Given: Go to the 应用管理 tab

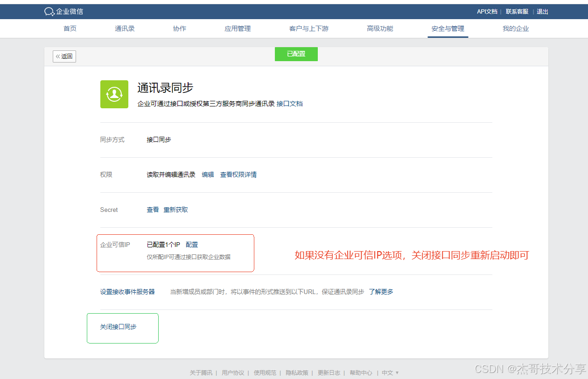Looking at the screenshot, I should (x=238, y=28).
